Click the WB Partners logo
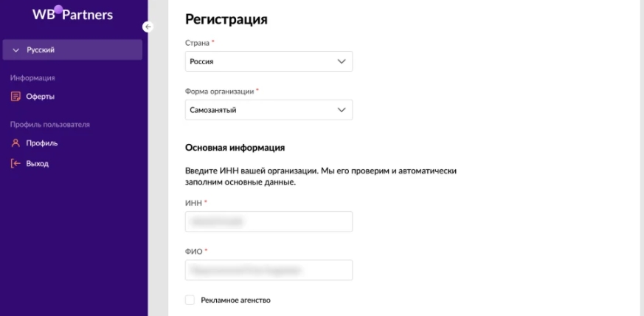This screenshot has width=644, height=316. coord(73,14)
